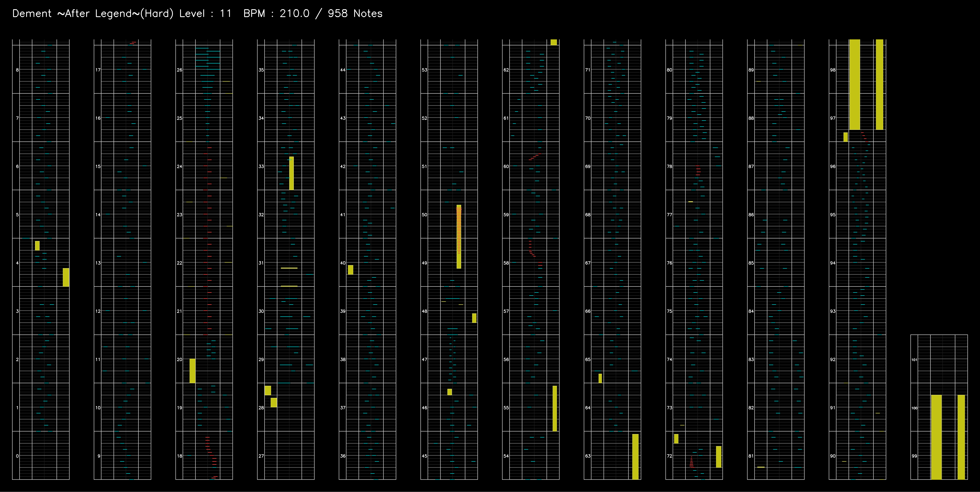Viewport: 980px width, 492px height.
Task: Click the right-edge yellow hold in measures 99-100
Action: click(x=961, y=437)
